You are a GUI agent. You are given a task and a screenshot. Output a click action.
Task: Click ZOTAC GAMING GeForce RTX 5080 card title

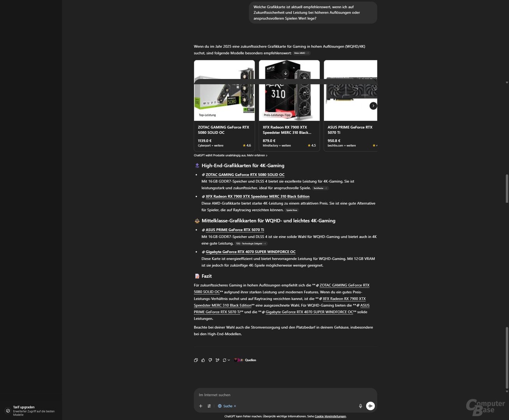tap(223, 130)
